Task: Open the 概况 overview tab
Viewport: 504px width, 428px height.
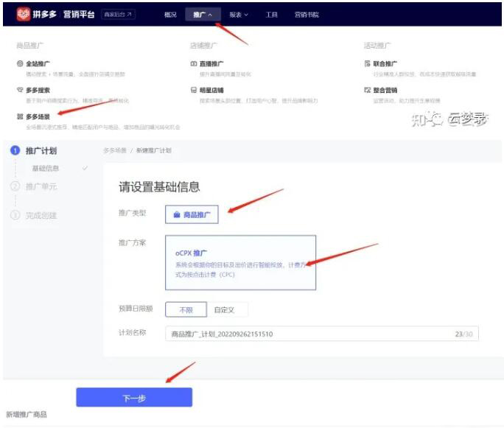Action: (x=170, y=15)
